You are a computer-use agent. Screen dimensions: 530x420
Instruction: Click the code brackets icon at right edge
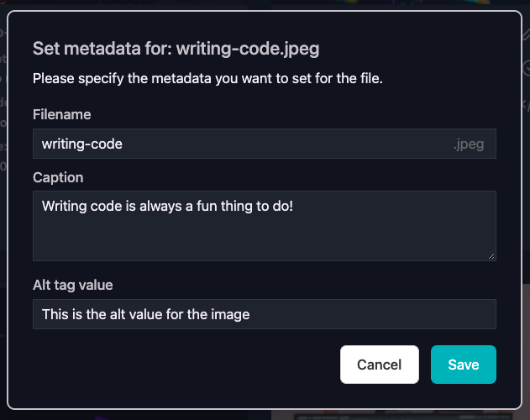(x=527, y=105)
